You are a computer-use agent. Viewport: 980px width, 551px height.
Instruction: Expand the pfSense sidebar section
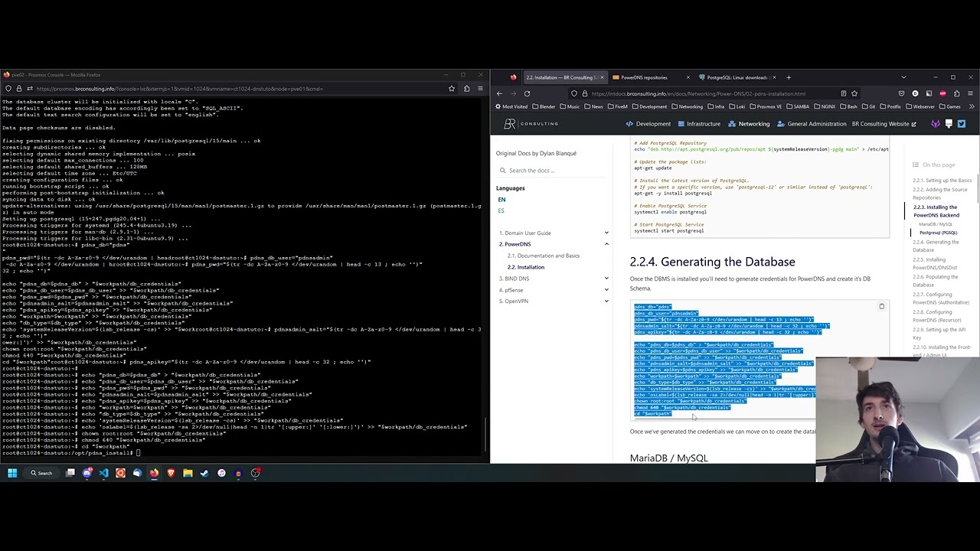point(606,290)
